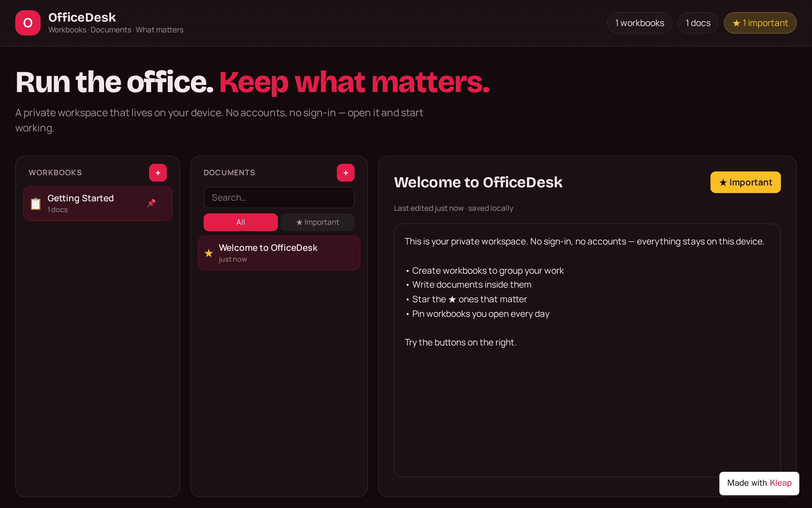This screenshot has width=812, height=508.
Task: Select the Getting Started workbook
Action: click(x=98, y=204)
